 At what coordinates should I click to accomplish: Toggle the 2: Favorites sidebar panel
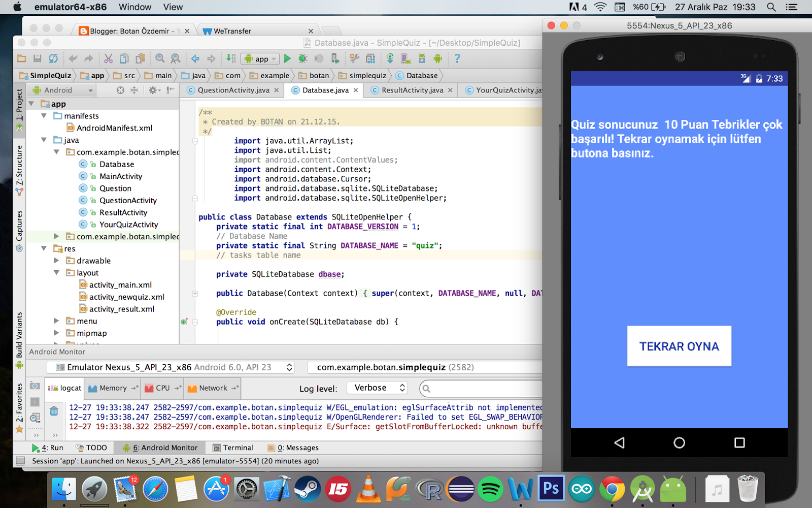pyautogui.click(x=19, y=404)
